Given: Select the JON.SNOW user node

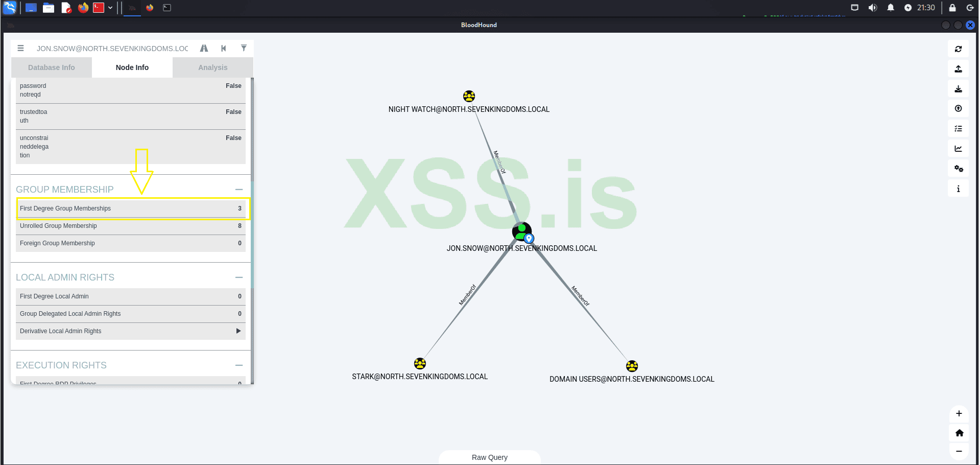Looking at the screenshot, I should point(522,232).
